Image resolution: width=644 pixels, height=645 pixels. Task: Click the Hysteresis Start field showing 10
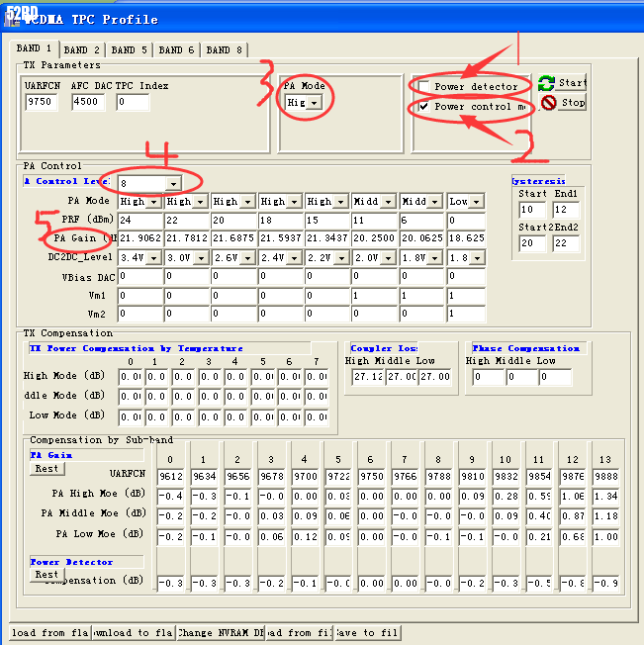click(532, 210)
